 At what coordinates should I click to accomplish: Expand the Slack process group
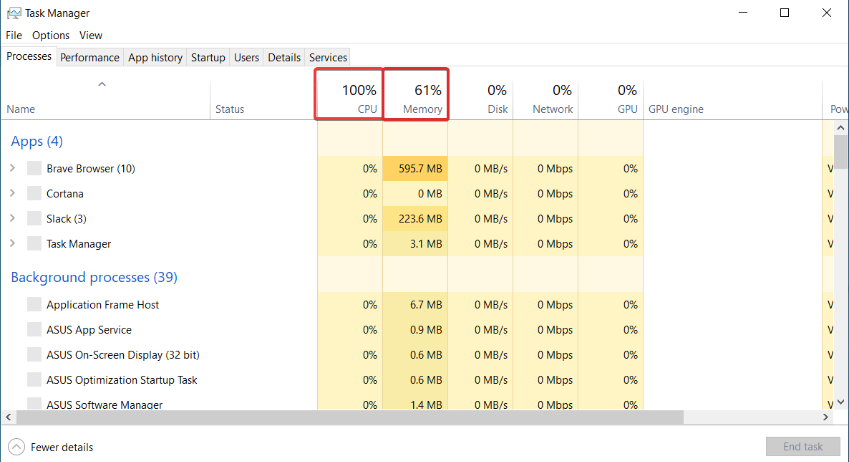(12, 219)
